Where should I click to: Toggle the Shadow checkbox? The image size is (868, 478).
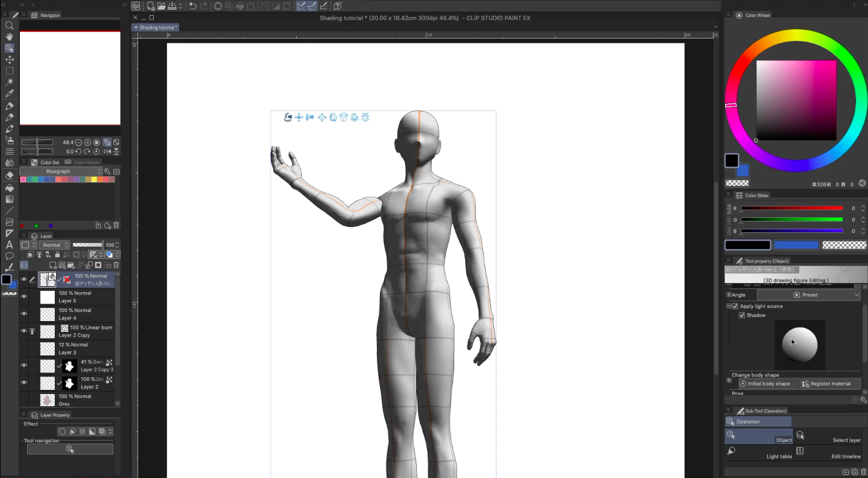click(x=742, y=315)
